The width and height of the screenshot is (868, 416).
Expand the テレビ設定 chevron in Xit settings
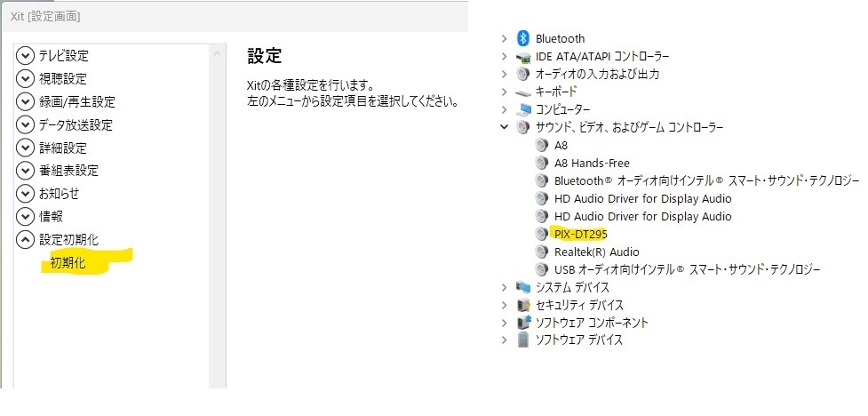pyautogui.click(x=26, y=56)
